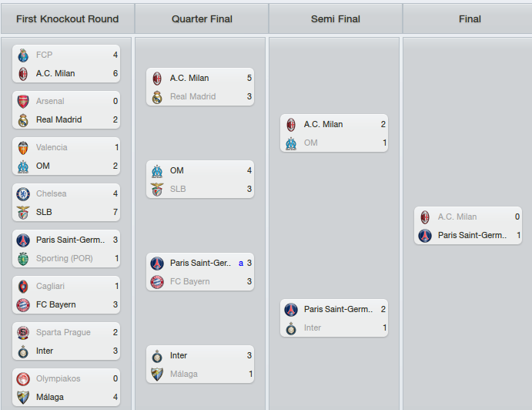Open SLB team in the Quarter Final
The image size is (532, 410).
[178, 190]
